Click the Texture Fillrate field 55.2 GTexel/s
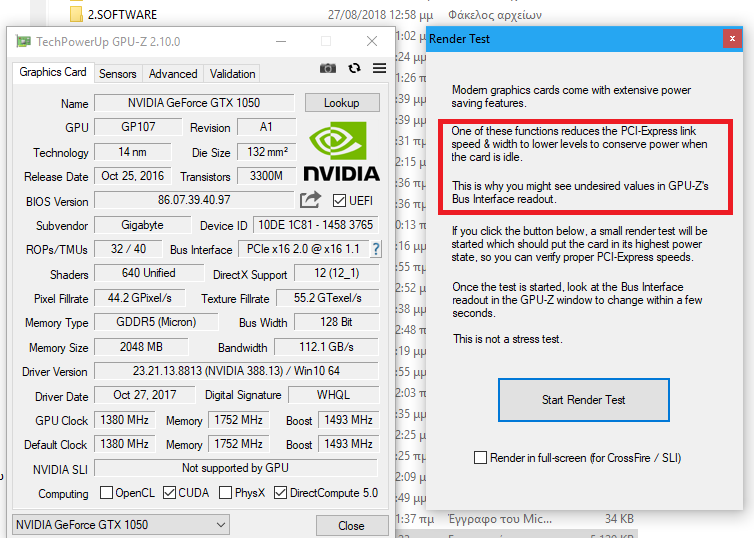 tap(327, 298)
